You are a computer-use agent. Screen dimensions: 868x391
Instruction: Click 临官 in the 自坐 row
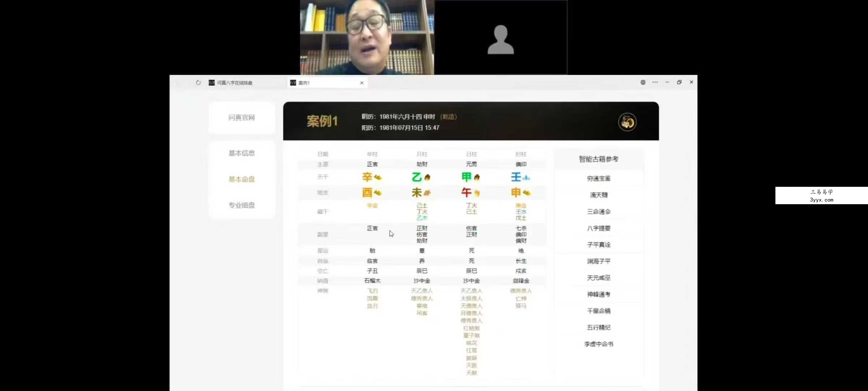[372, 261]
